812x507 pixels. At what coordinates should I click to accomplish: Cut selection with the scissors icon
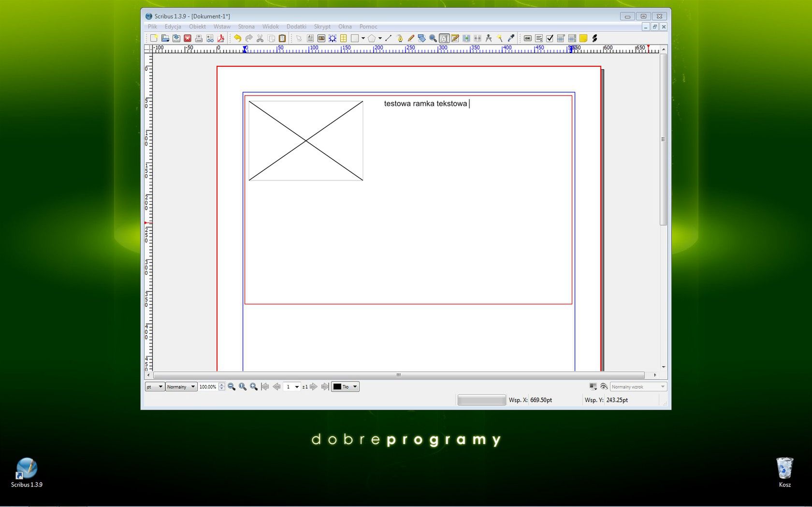[x=260, y=38]
